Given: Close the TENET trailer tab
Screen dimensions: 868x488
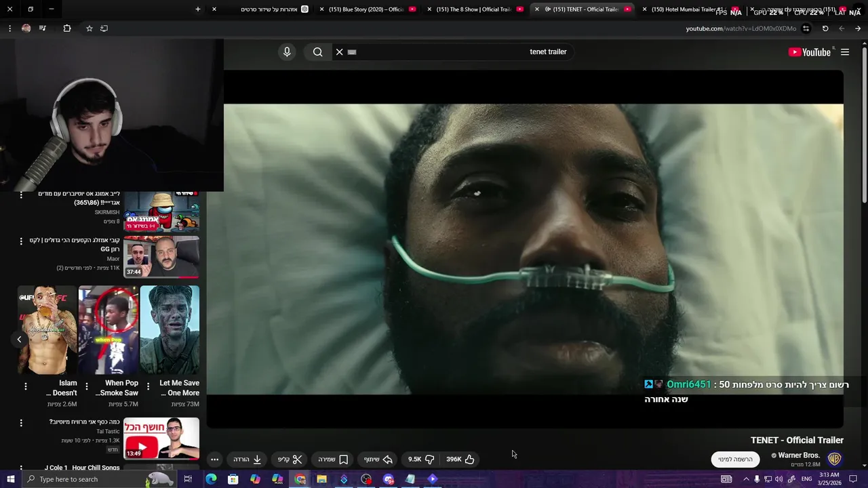Looking at the screenshot, I should pyautogui.click(x=537, y=9).
